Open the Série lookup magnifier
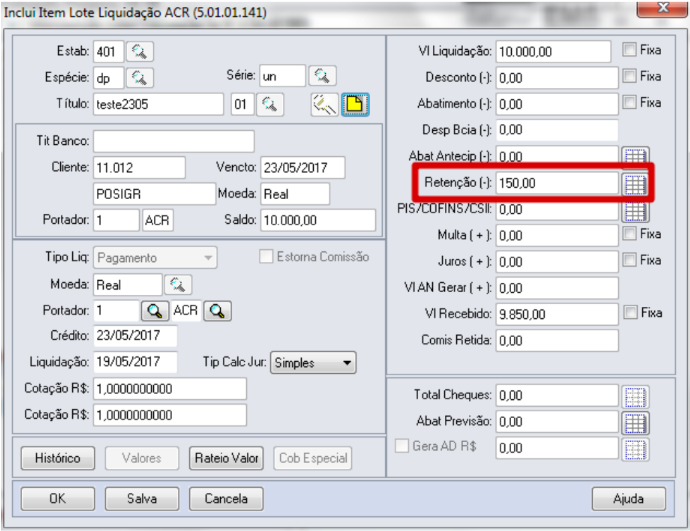Viewport: 690px width, 531px height. [x=322, y=76]
